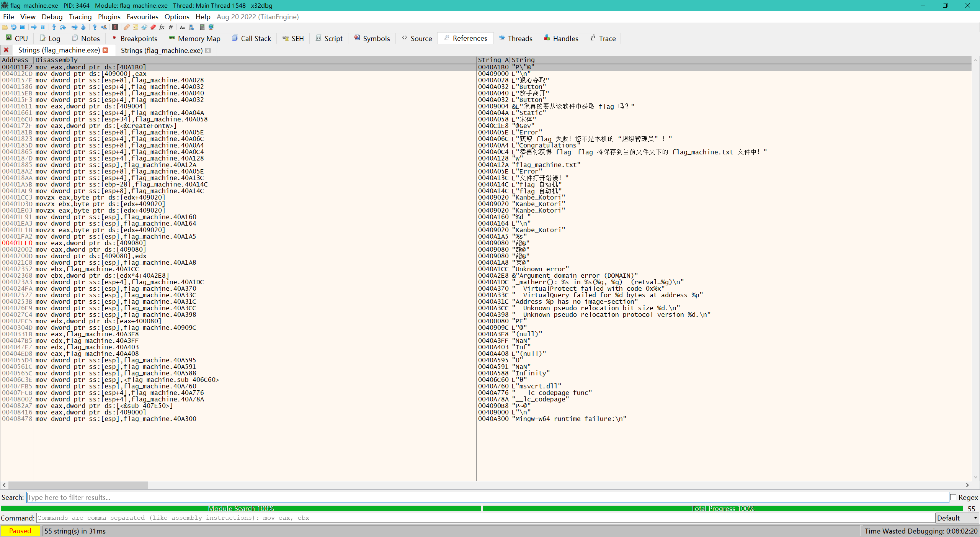980x537 pixels.
Task: Open the Scylla plugin icon
Action: (x=115, y=27)
